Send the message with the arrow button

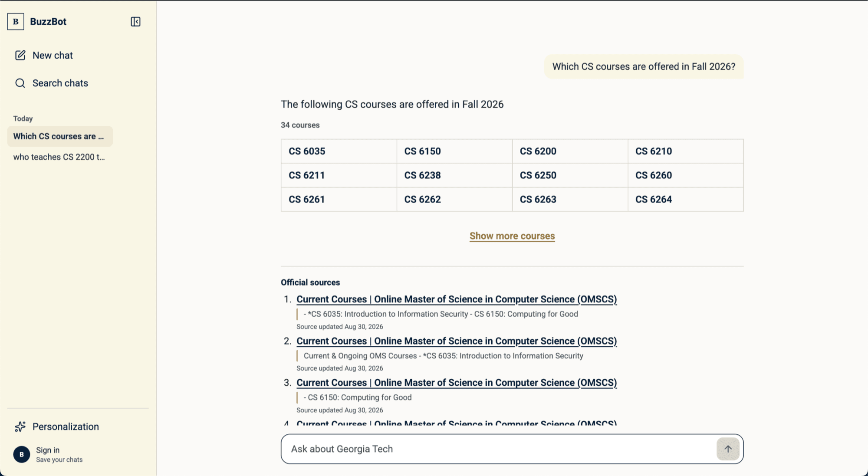[x=728, y=449]
